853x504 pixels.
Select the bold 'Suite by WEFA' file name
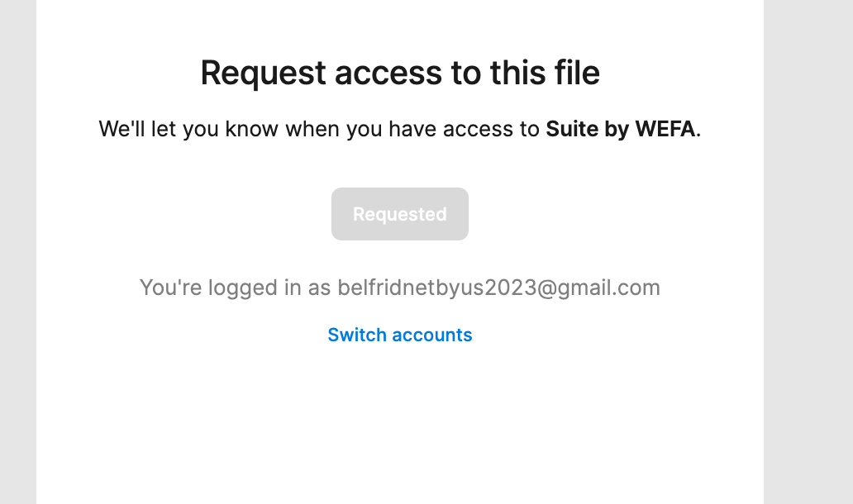[x=621, y=130]
